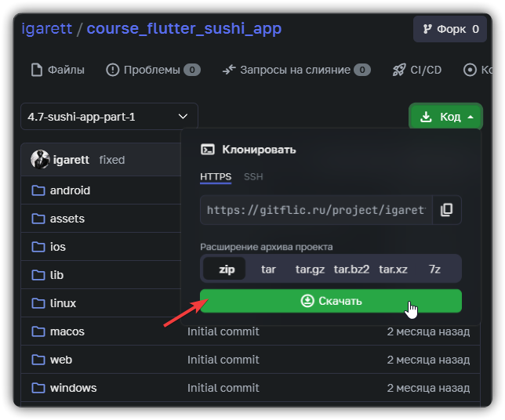Select zip archive format
The width and height of the screenshot is (505, 420).
227,269
